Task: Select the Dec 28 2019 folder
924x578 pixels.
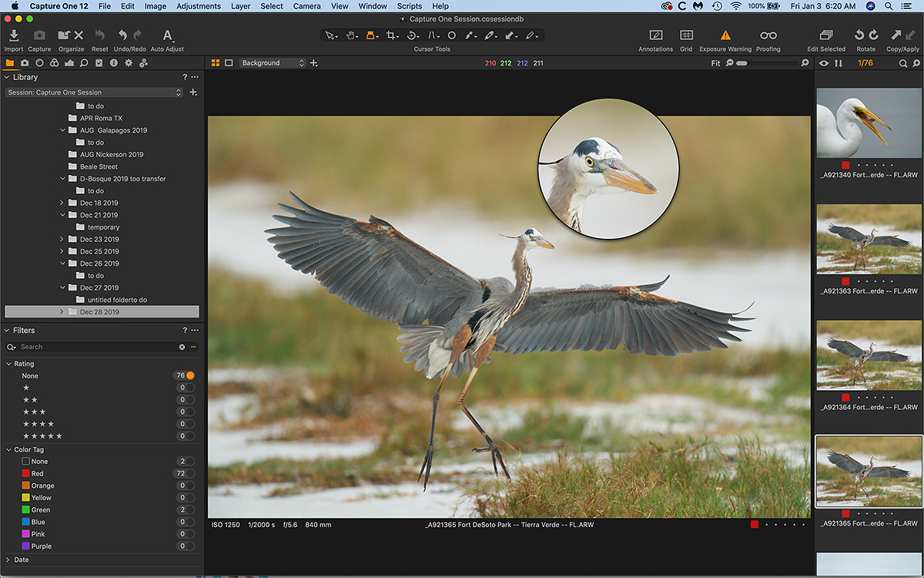Action: pyautogui.click(x=102, y=312)
